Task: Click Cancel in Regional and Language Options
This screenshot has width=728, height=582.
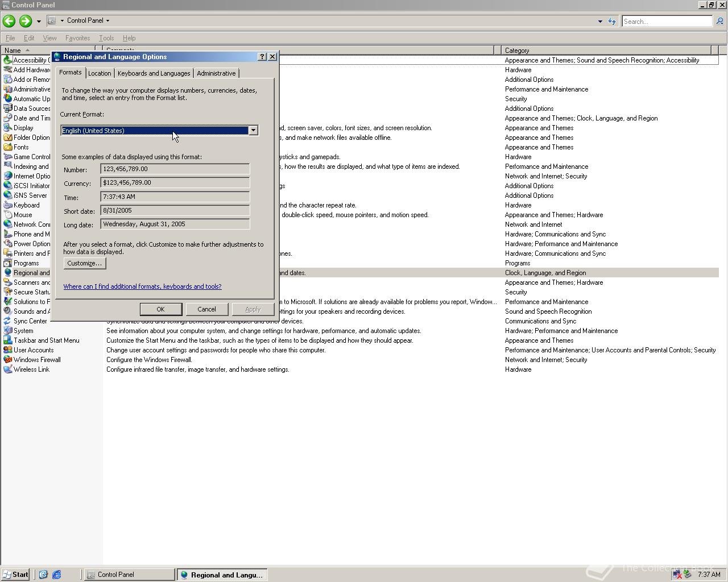Action: pos(206,309)
